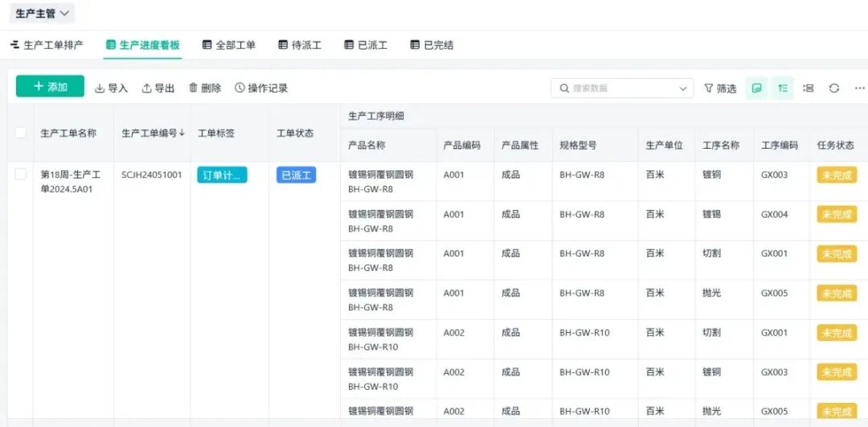Click the blue 已派工 status tag

click(x=296, y=175)
